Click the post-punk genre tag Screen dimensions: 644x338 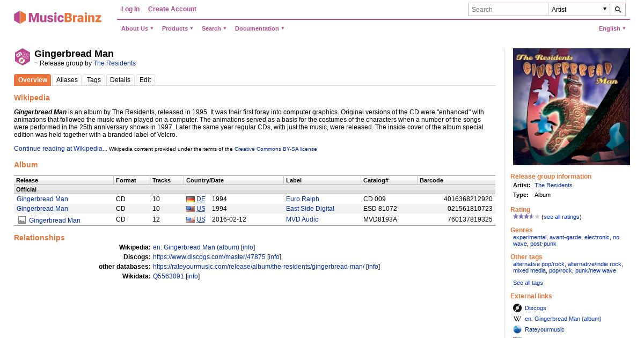(x=543, y=244)
